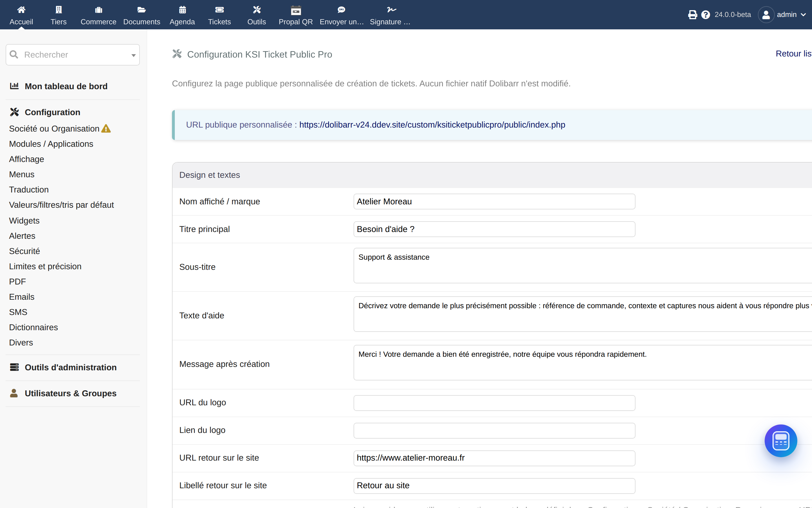Open the Tickets icon in top bar
The image size is (812, 508).
click(219, 10)
